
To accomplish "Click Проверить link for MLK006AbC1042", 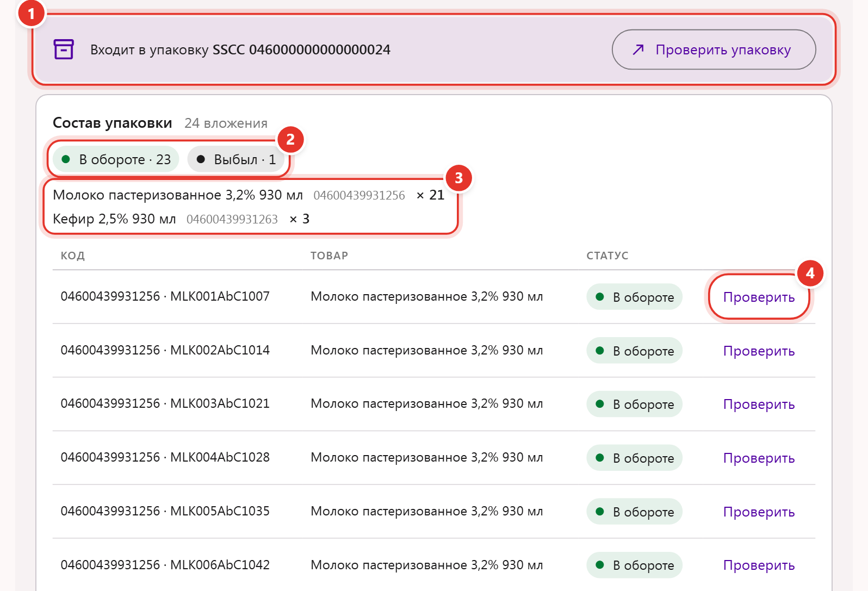I will point(759,565).
